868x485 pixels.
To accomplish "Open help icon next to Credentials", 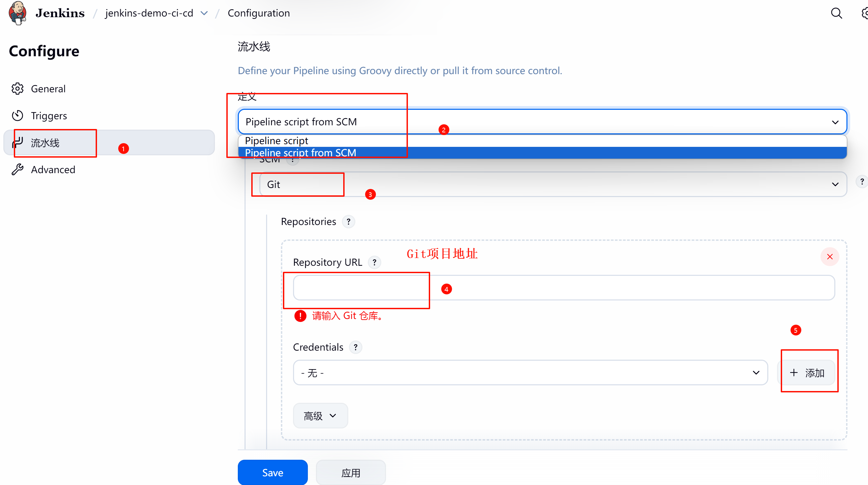I will [x=355, y=347].
